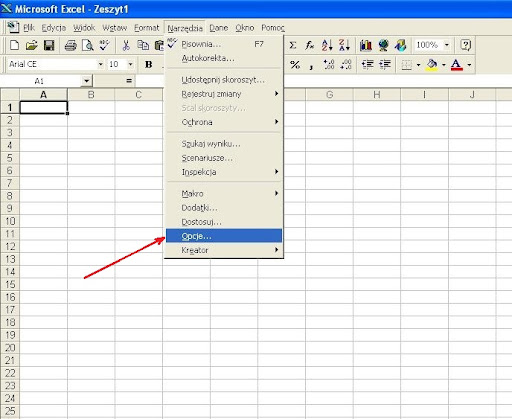
Task: Open the Edycja menu
Action: pos(54,28)
